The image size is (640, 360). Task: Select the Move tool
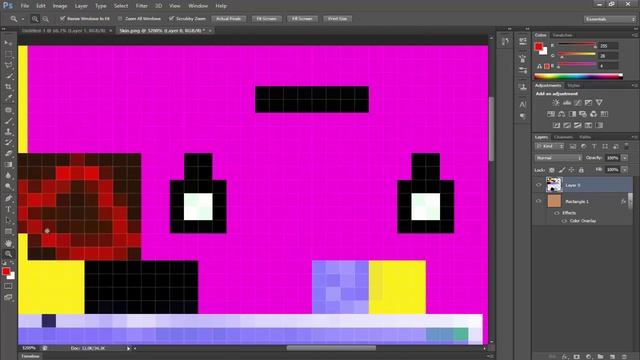point(8,43)
